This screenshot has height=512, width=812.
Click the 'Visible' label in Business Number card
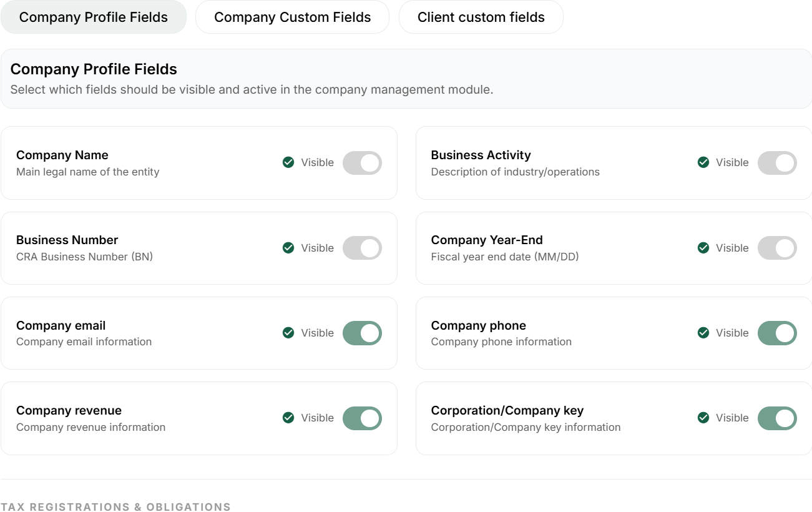[x=318, y=248]
